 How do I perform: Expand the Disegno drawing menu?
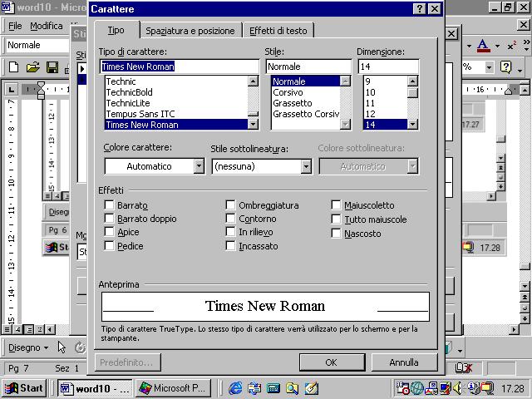click(27, 347)
